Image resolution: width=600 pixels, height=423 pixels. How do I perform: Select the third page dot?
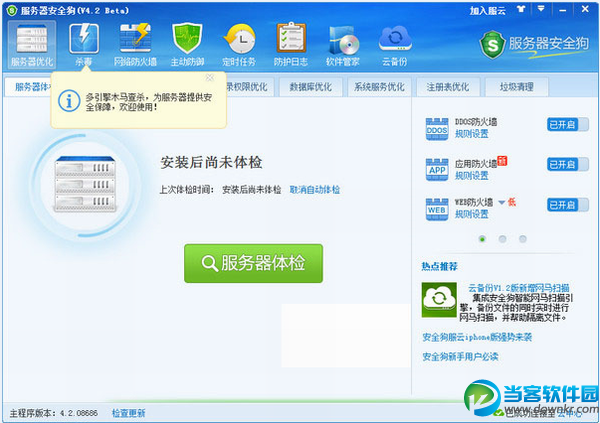(x=523, y=239)
